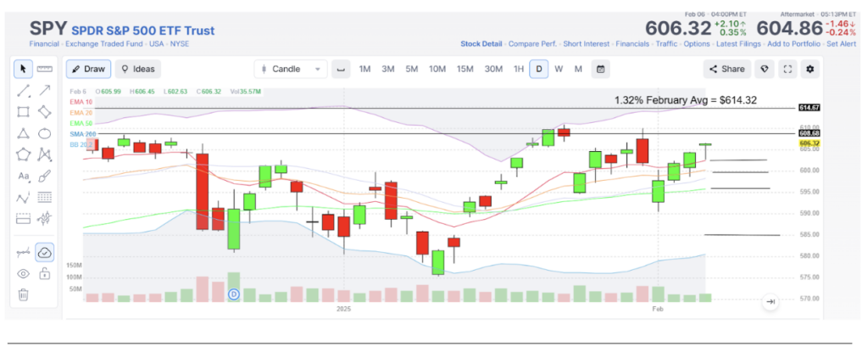Select the mouse pointer tool
868x353 pixels.
click(x=23, y=69)
